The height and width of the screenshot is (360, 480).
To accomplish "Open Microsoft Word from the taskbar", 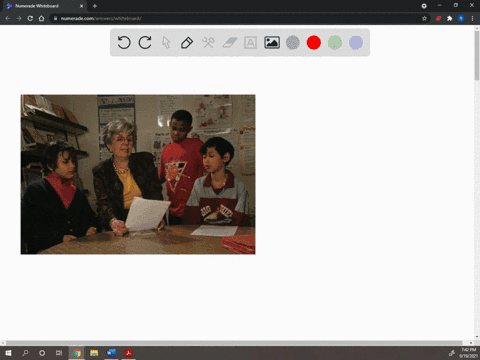I will pos(111,353).
